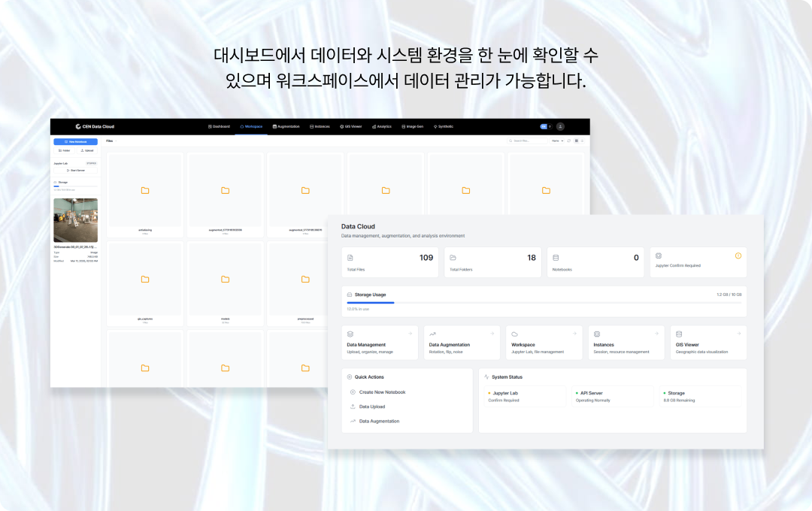
Task: Click the Storage Usage progress bar
Action: point(544,303)
